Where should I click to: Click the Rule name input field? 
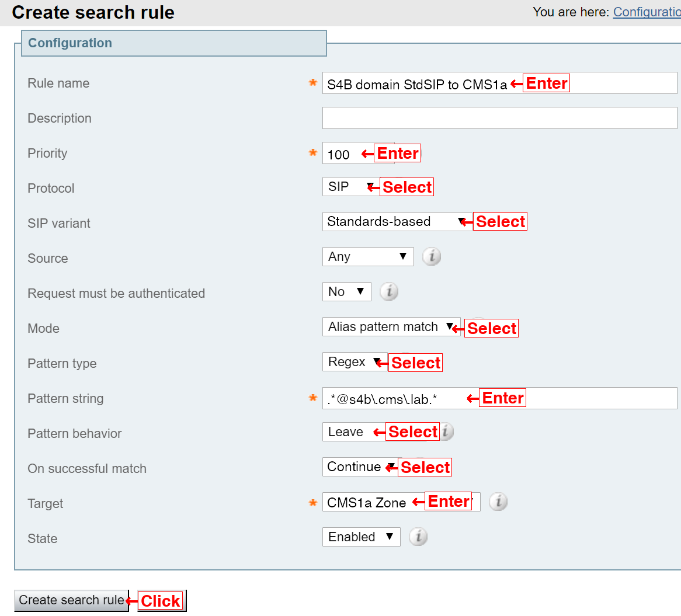(499, 83)
